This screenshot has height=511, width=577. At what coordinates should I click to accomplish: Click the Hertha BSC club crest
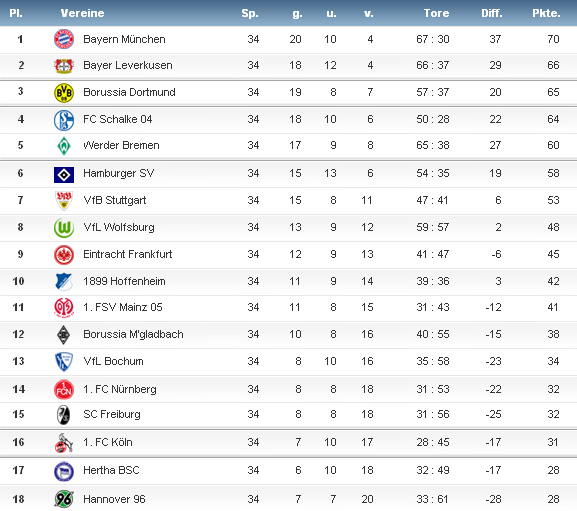(64, 471)
